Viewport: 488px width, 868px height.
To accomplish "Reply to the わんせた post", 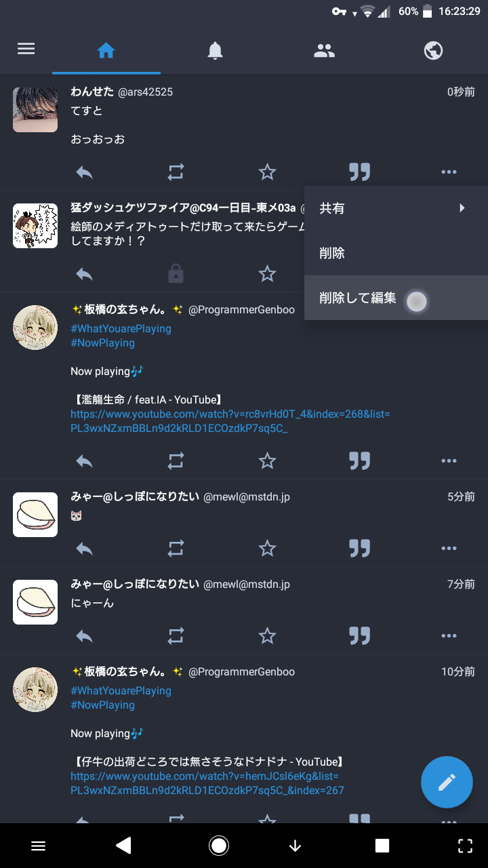I will point(84,172).
